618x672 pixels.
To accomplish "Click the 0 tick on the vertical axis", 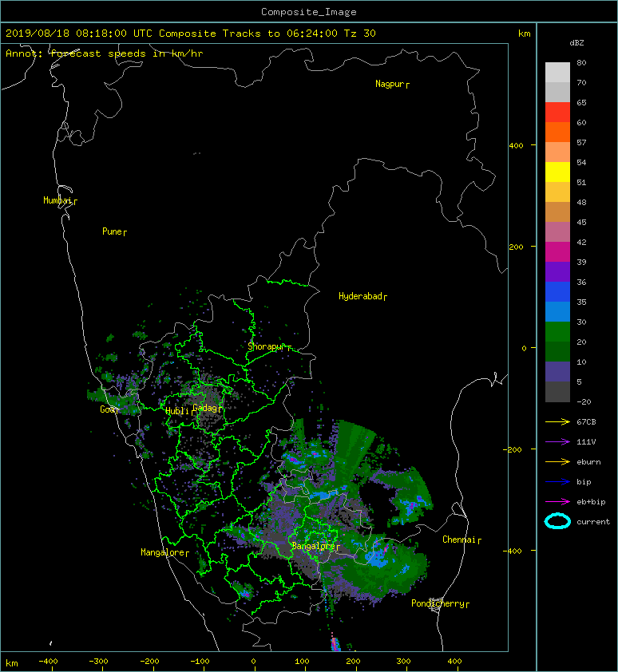I will click(x=524, y=348).
